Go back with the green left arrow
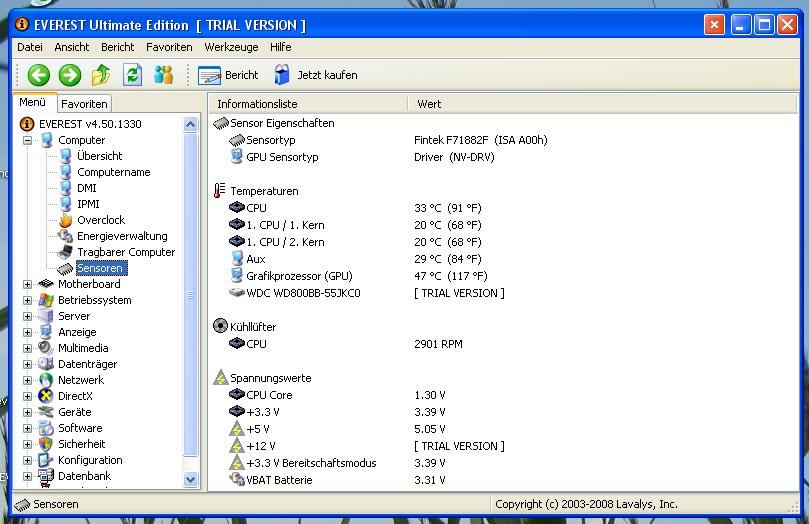 point(39,75)
